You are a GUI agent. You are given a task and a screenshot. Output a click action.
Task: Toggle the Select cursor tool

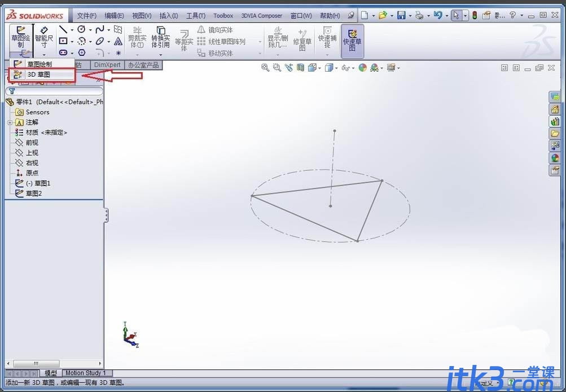pos(456,15)
